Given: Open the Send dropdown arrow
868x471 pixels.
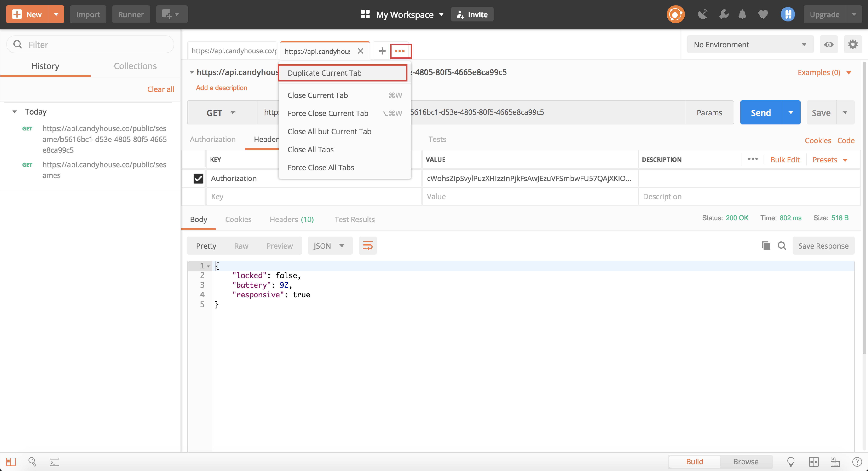Looking at the screenshot, I should click(x=791, y=113).
